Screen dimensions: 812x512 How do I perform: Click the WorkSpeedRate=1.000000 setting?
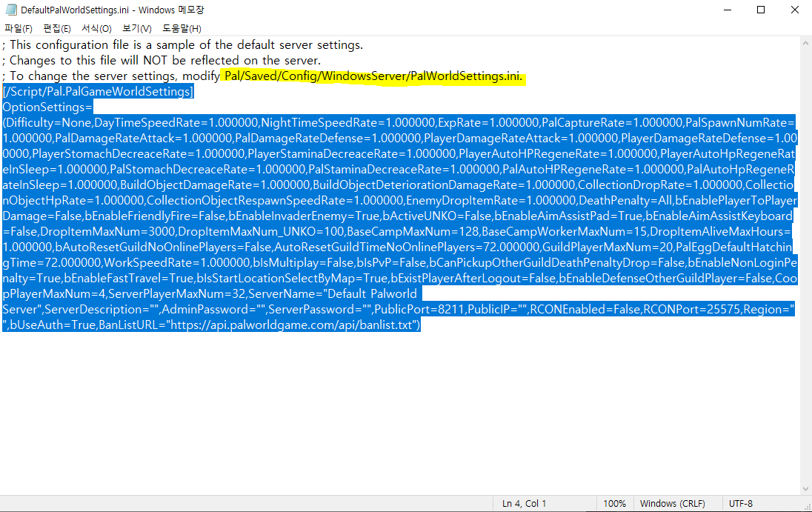pyautogui.click(x=176, y=262)
